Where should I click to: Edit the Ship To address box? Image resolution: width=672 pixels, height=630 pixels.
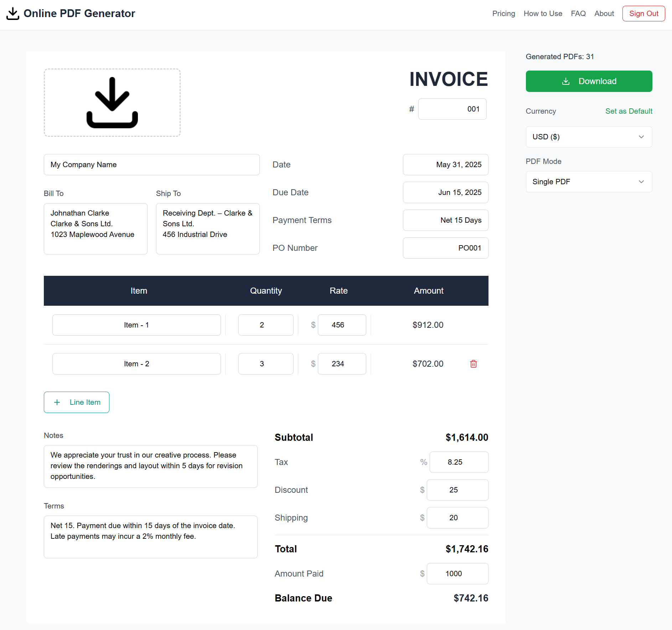click(208, 229)
